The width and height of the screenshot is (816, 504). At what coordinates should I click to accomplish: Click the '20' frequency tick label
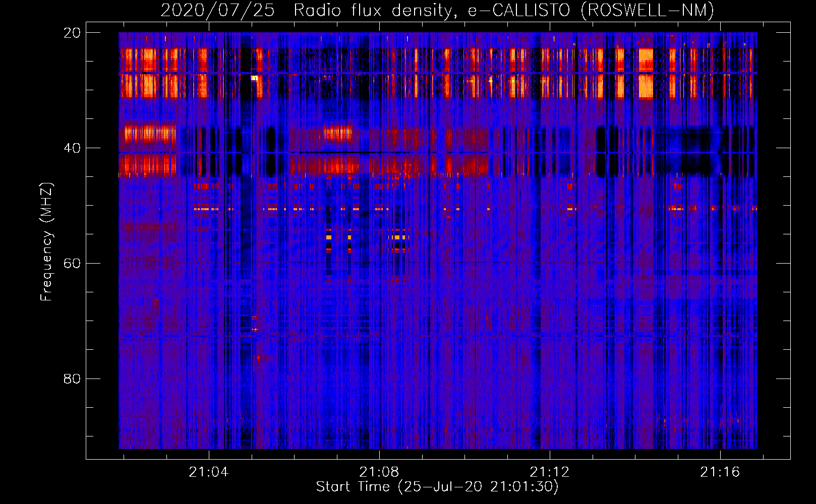(72, 33)
